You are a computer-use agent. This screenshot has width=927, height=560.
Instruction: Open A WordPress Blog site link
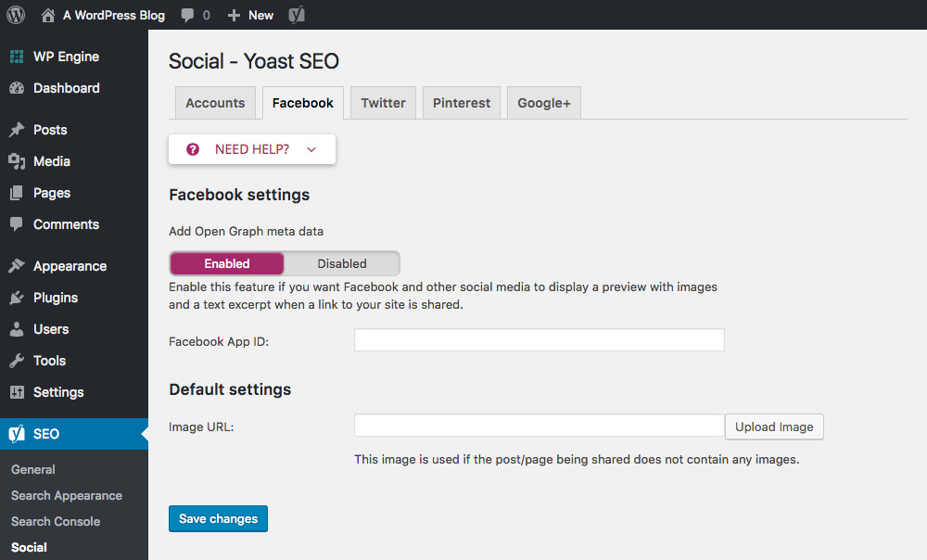[x=113, y=16]
